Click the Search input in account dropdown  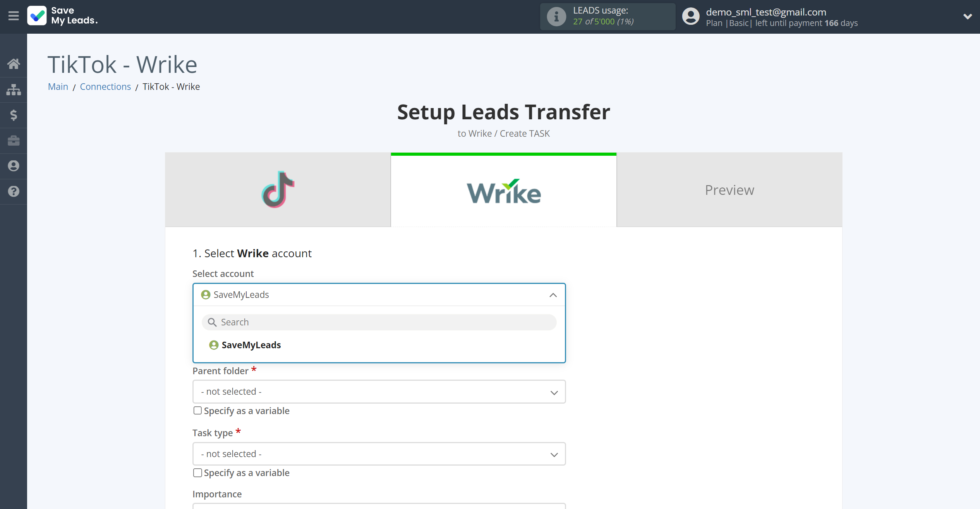click(x=379, y=322)
